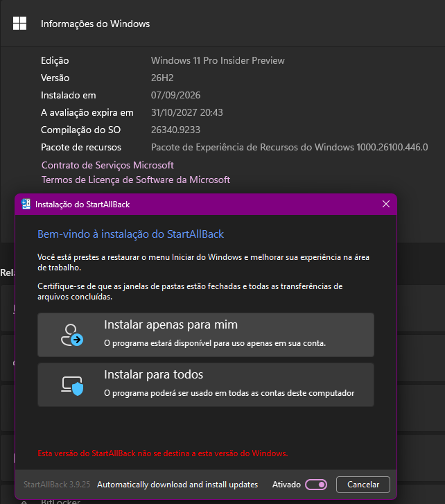445x504 pixels.
Task: Select the OS build value 26340.9233
Action: tap(176, 130)
